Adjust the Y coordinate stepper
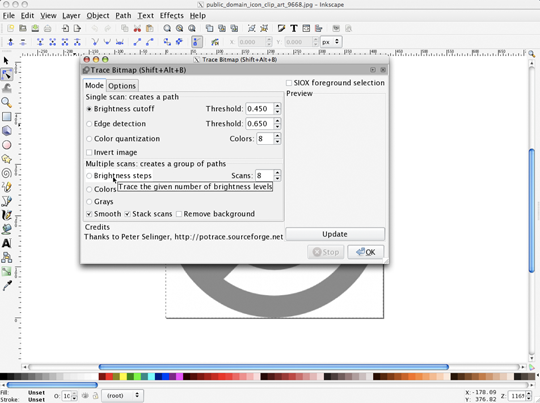This screenshot has height=403, width=540. coord(315,42)
